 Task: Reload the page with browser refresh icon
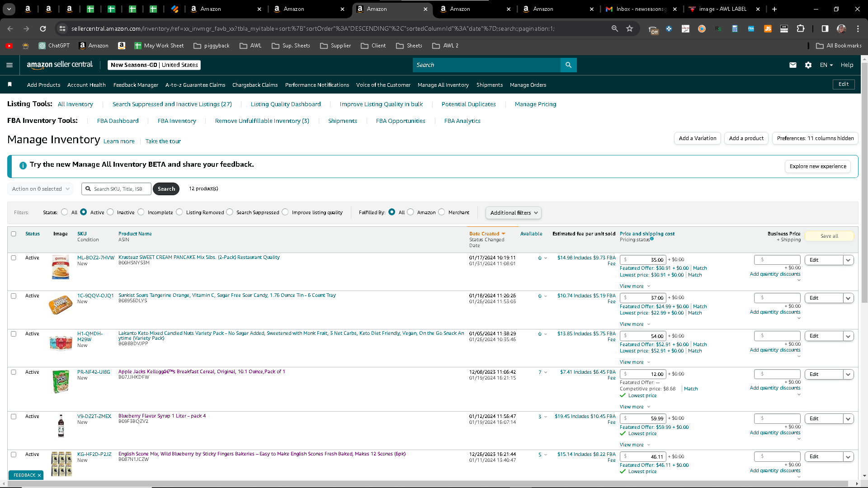43,28
